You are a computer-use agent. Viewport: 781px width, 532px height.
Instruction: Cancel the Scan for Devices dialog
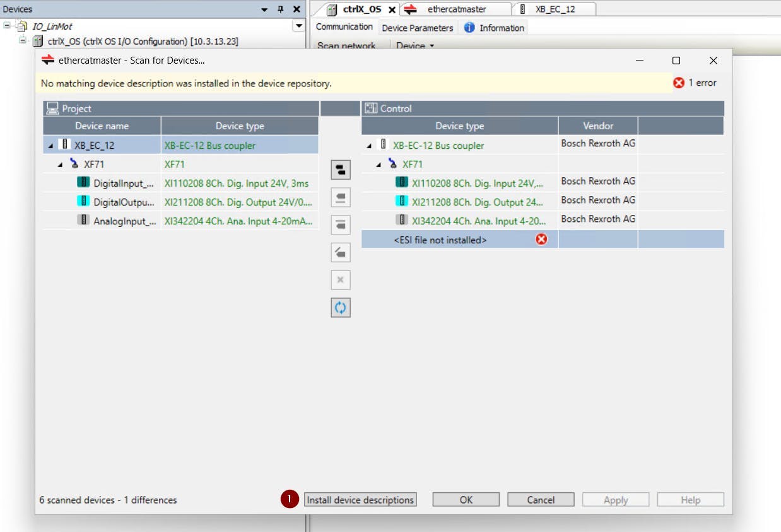(x=541, y=500)
